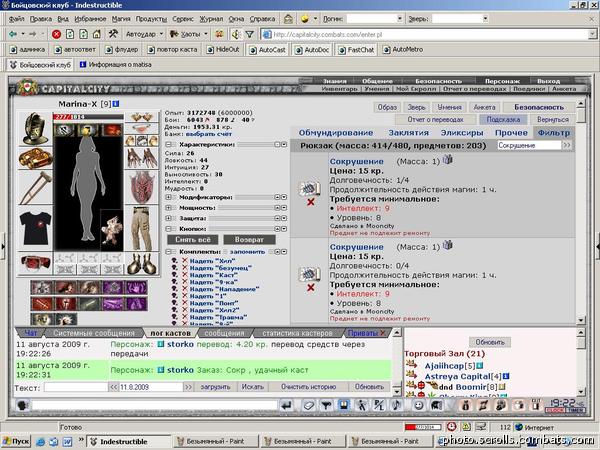Click the red armor shield slot
This screenshot has height=450, width=600.
pos(142,187)
